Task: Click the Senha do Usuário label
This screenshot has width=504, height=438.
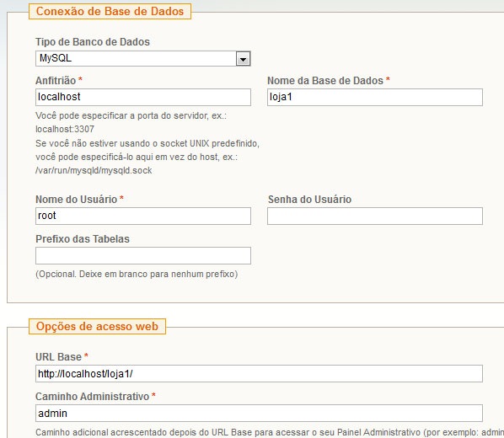Action: point(310,200)
